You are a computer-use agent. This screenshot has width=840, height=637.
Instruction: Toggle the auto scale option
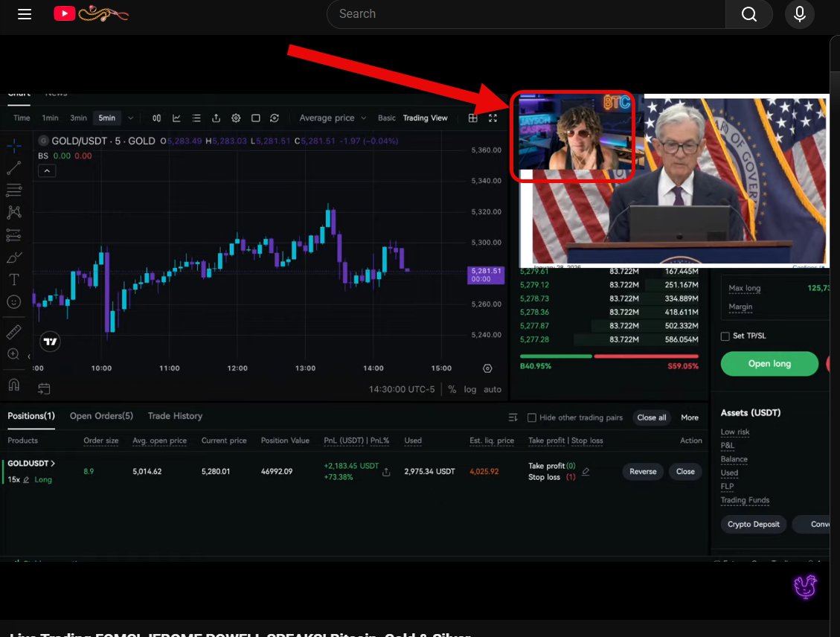click(x=493, y=389)
